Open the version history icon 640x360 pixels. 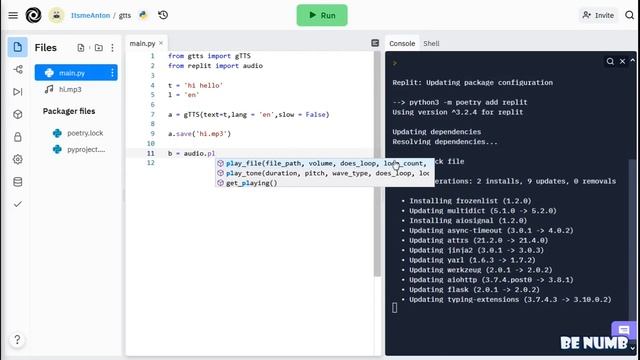click(x=163, y=15)
